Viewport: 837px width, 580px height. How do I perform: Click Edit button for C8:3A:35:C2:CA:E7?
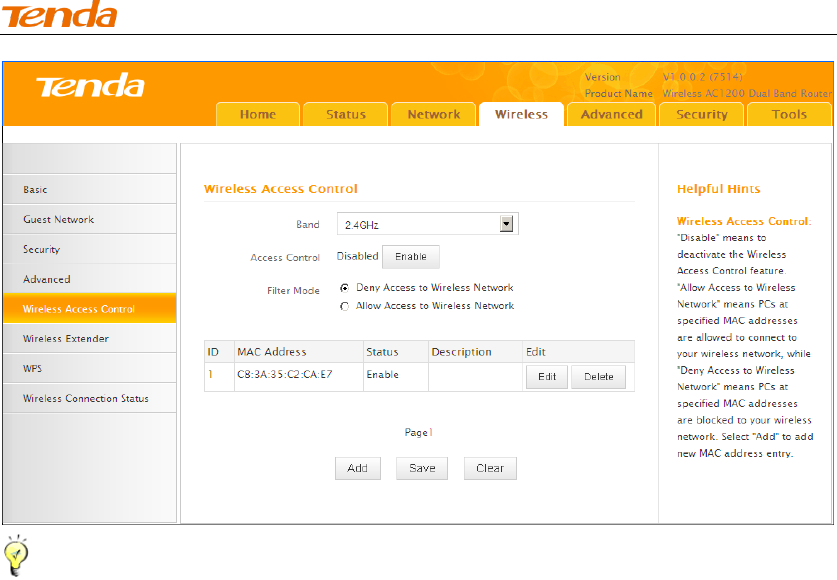point(547,377)
